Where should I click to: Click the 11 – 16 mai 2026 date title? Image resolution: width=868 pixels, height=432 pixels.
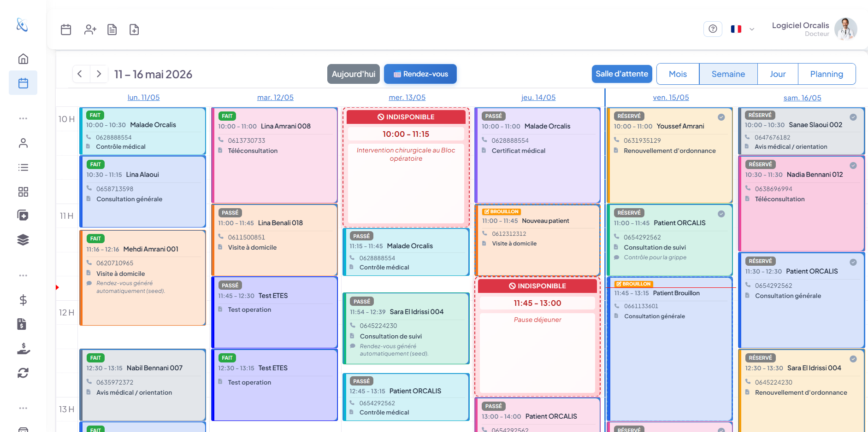(x=153, y=74)
